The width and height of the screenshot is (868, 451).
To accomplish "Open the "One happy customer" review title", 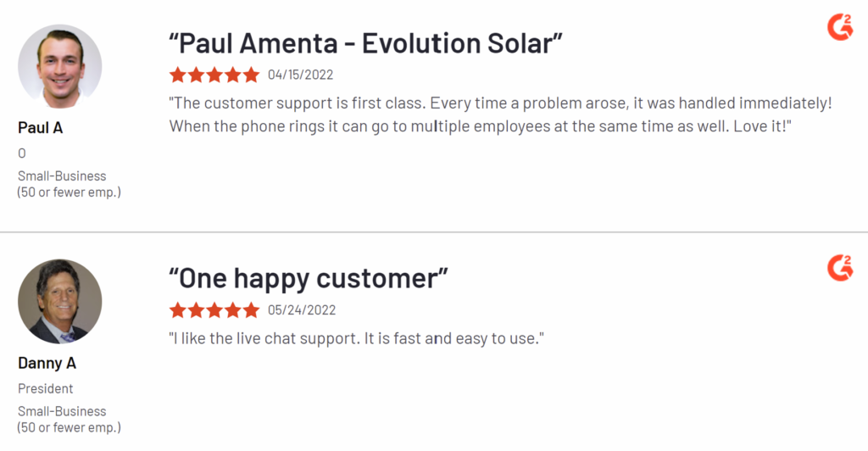I will click(309, 278).
